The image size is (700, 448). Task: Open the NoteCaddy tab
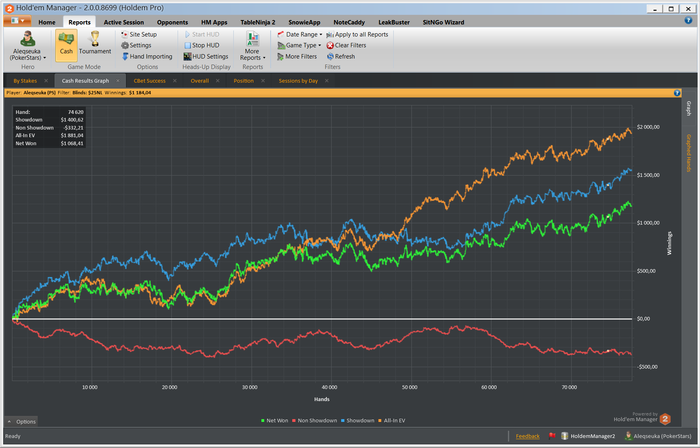point(349,22)
